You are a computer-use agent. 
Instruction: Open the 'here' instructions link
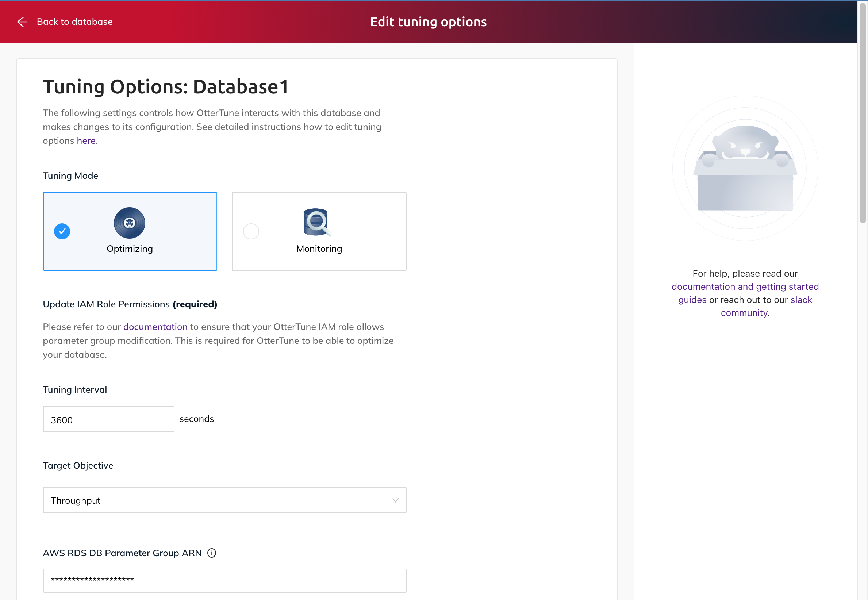[x=86, y=141]
